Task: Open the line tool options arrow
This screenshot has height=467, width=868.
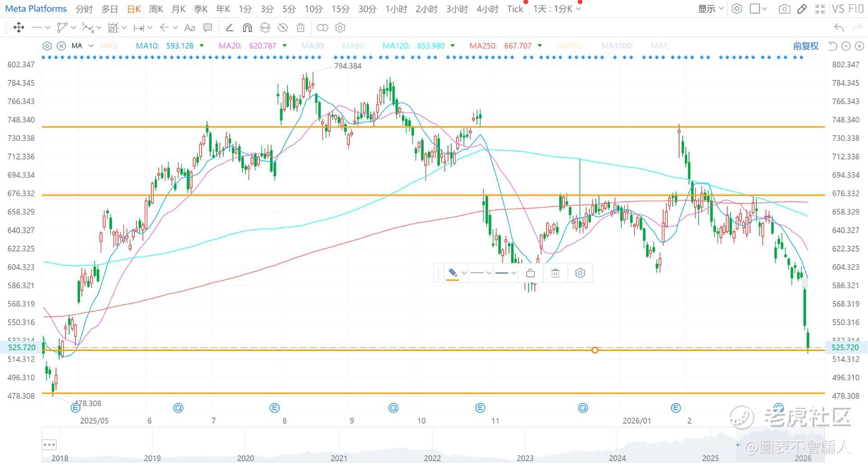Action: 48,28
